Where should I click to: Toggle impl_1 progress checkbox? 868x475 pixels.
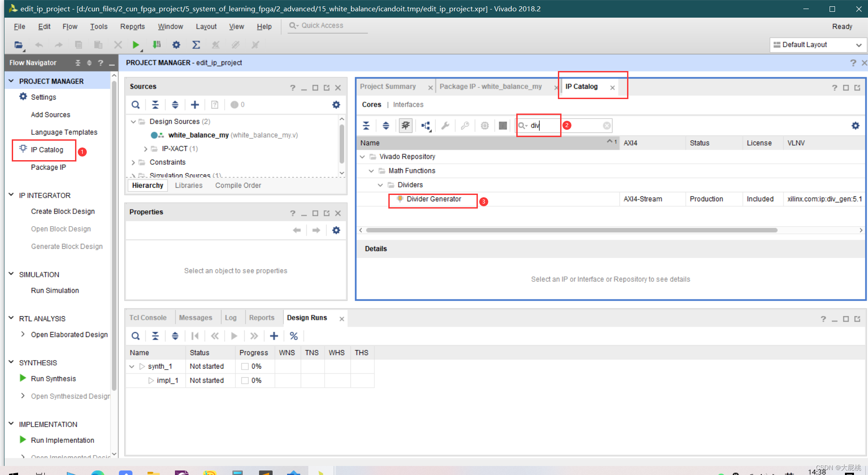point(245,380)
